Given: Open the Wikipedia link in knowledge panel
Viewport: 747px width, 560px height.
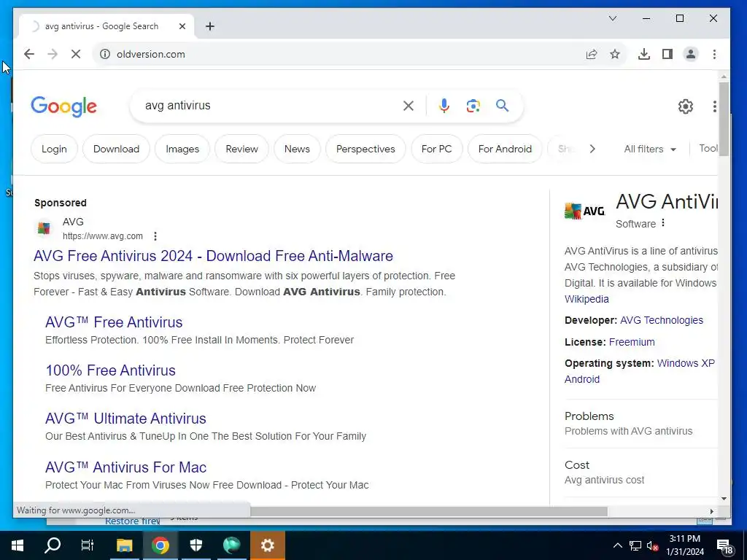Looking at the screenshot, I should point(587,299).
